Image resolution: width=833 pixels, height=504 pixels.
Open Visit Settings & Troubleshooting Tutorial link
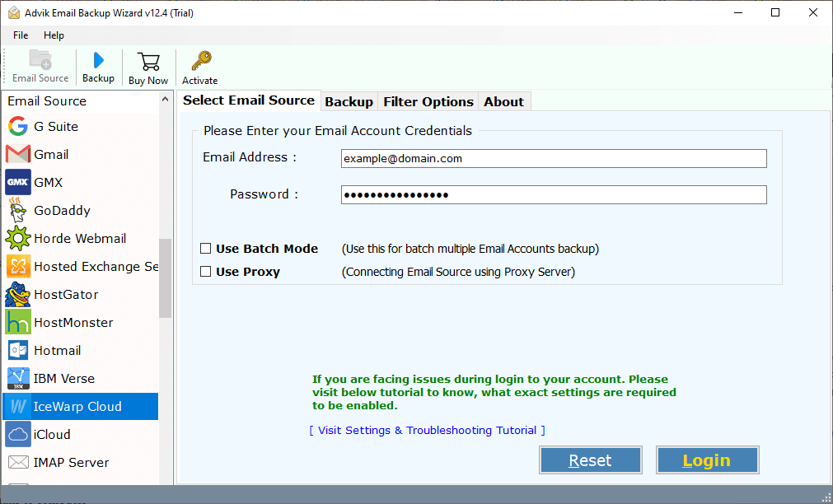427,430
